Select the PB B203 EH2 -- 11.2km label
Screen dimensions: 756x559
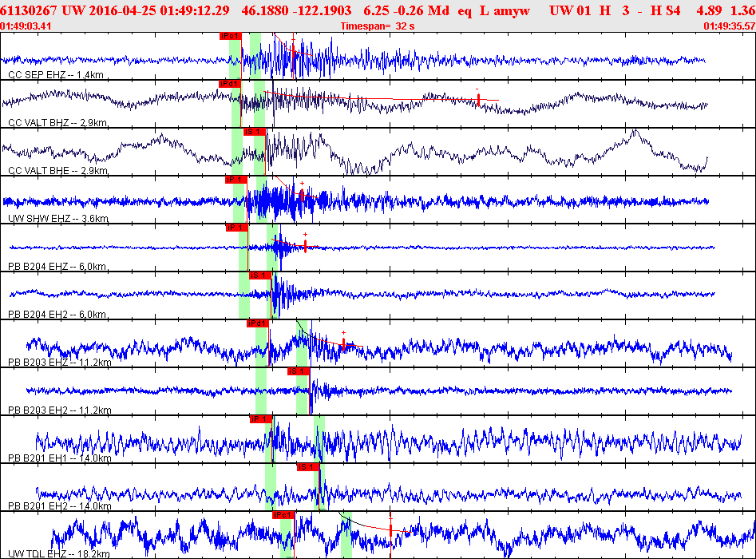(x=60, y=410)
